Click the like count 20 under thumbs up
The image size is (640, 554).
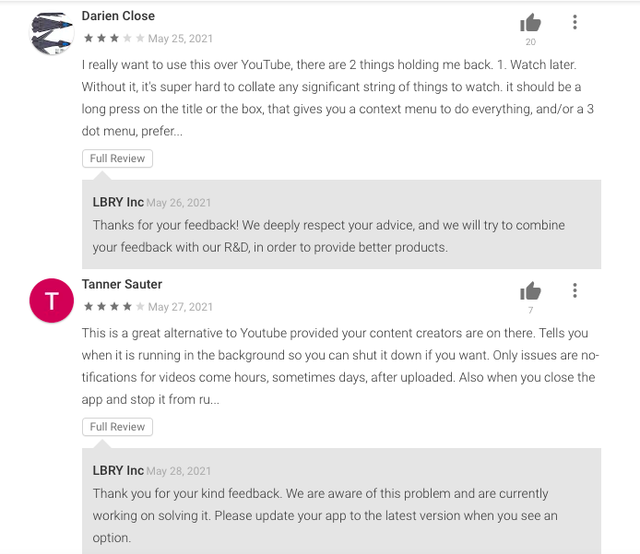(x=531, y=42)
